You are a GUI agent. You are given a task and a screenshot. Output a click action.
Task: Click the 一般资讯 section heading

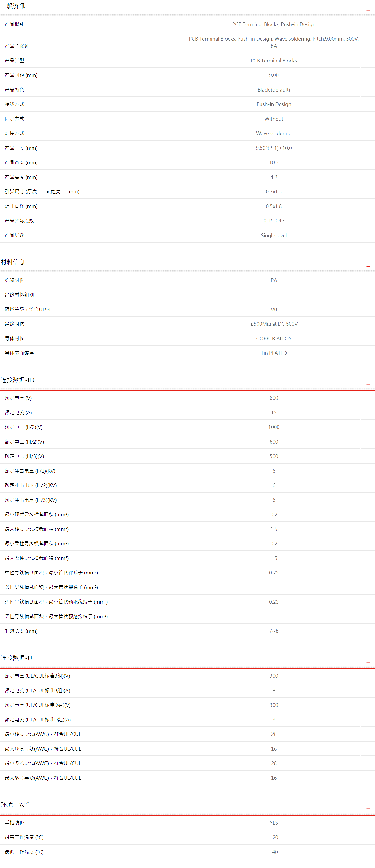coord(13,6)
